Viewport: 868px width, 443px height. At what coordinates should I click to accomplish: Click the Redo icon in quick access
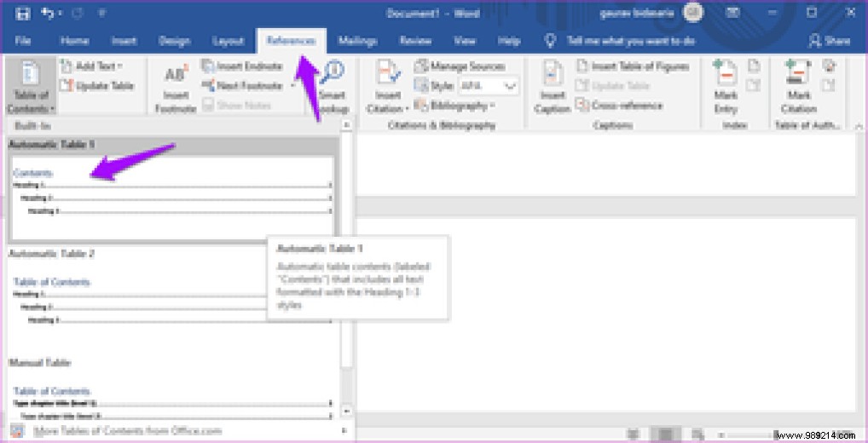(x=77, y=14)
